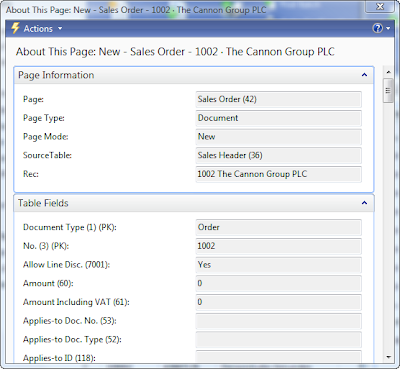Open the Help dropdown arrow

point(388,29)
